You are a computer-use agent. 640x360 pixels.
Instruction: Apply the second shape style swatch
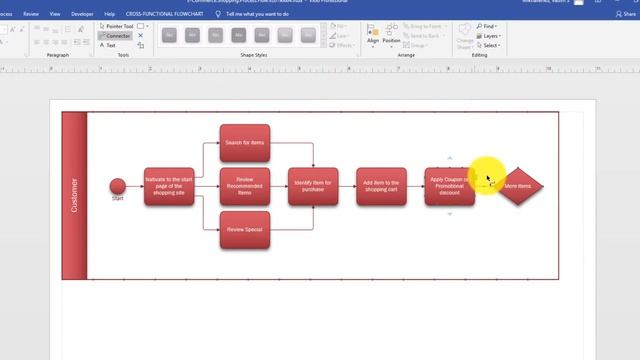pos(192,35)
